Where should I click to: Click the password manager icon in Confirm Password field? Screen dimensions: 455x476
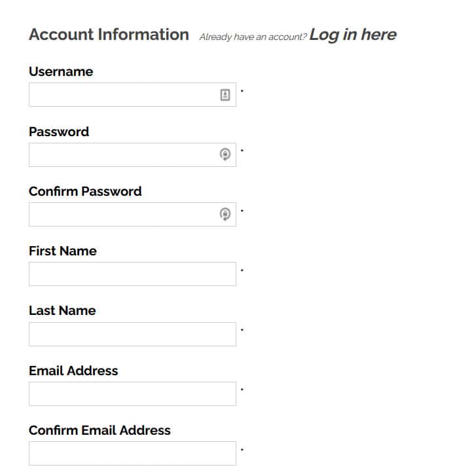pos(225,214)
